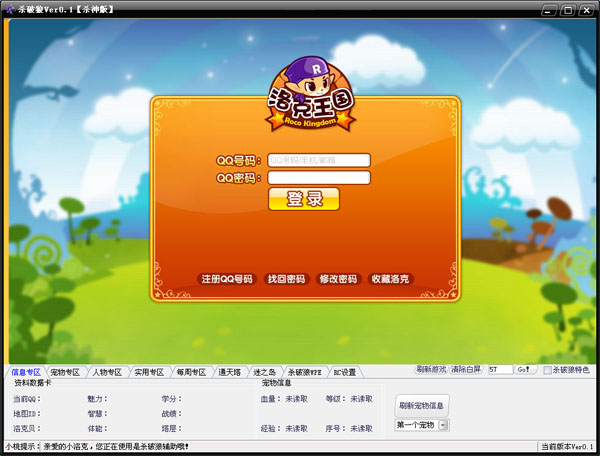Click the 血量 value 未读取

297,399
